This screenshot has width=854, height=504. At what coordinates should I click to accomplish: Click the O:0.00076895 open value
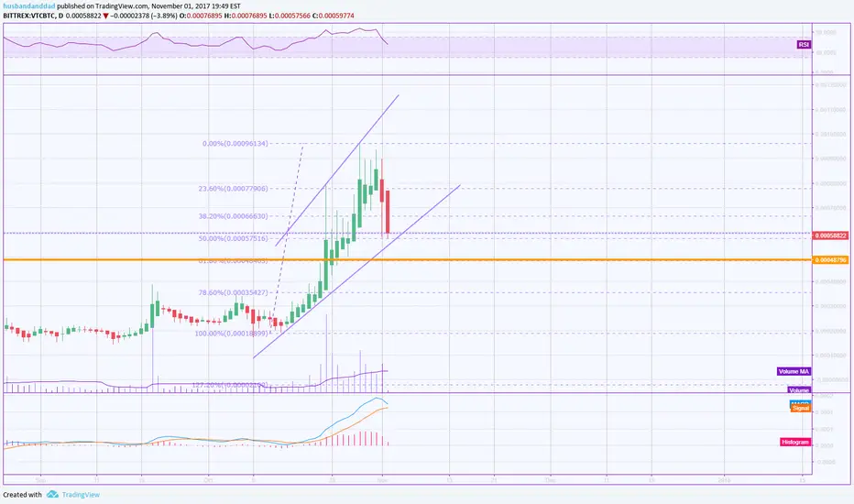click(201, 16)
